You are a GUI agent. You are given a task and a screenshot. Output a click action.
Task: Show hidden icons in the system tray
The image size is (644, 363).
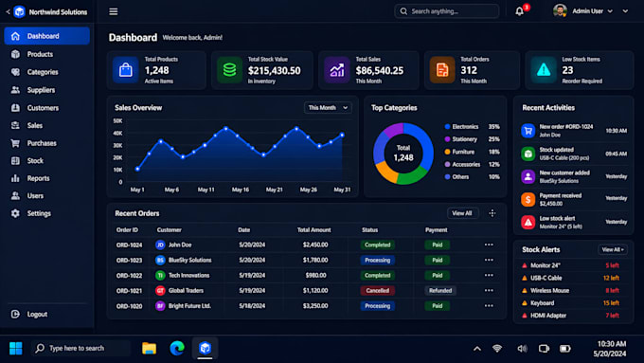(x=476, y=349)
